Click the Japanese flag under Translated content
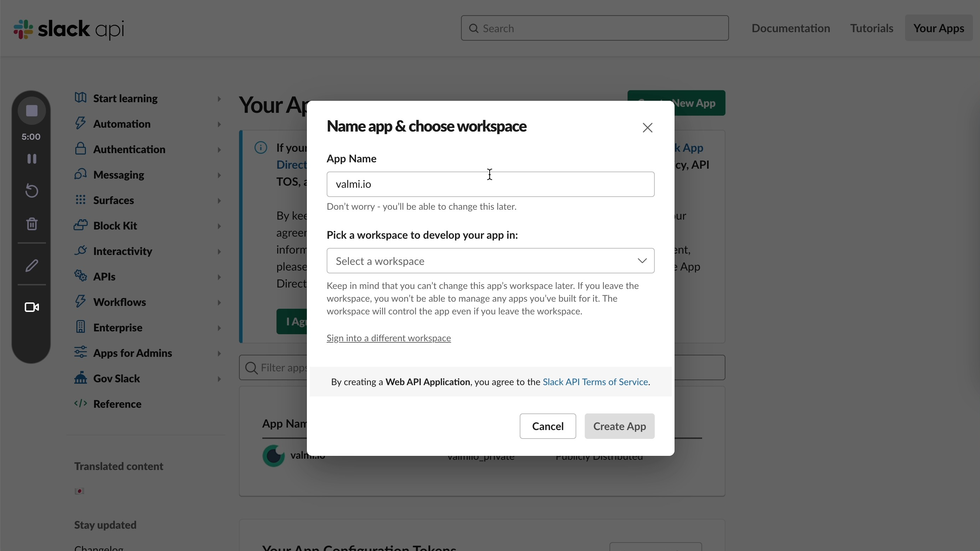 pyautogui.click(x=80, y=491)
